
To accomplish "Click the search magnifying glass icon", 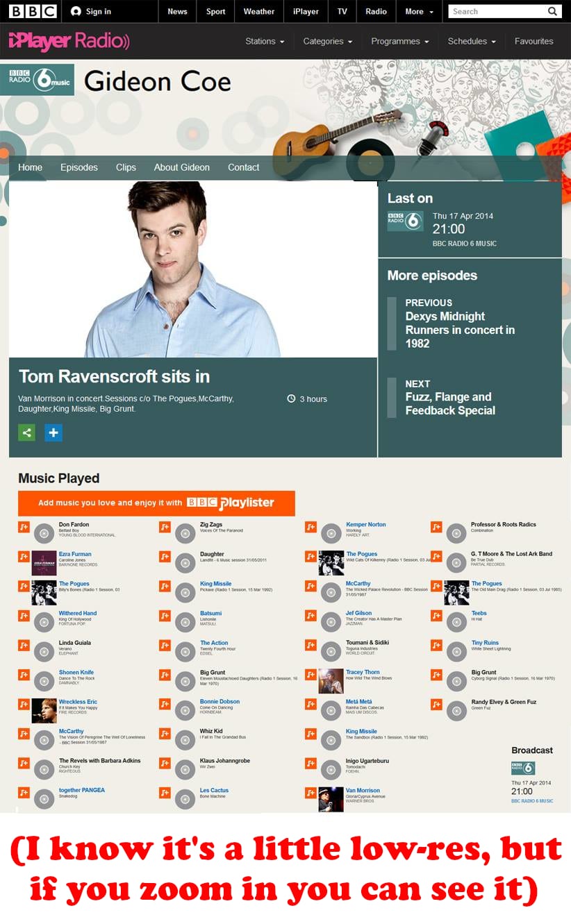I will [552, 11].
